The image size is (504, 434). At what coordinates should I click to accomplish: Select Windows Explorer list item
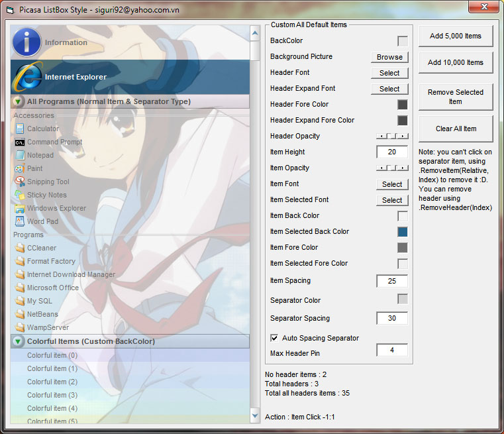click(56, 208)
